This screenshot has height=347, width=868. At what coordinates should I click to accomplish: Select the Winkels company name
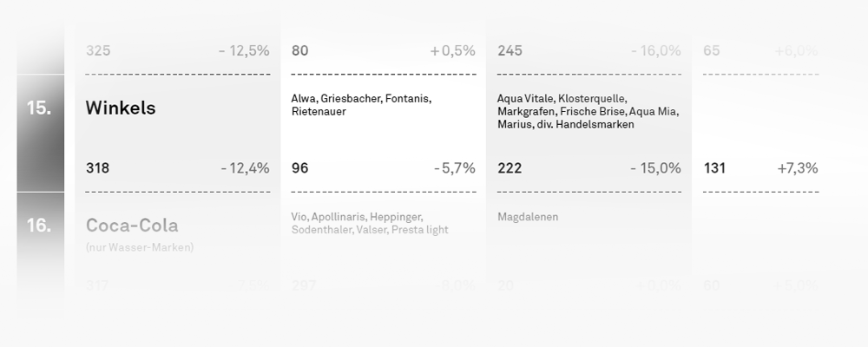click(121, 108)
